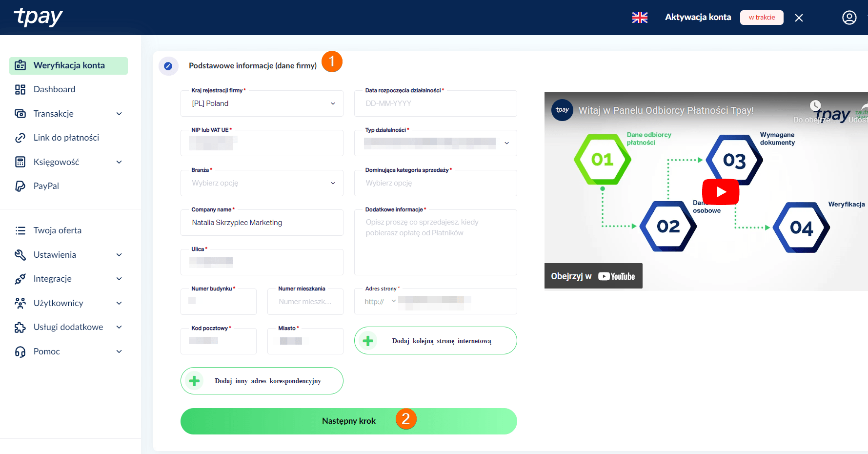This screenshot has width=868, height=454.
Task: Select the Transakcje card icon in sidebar
Action: tap(20, 113)
